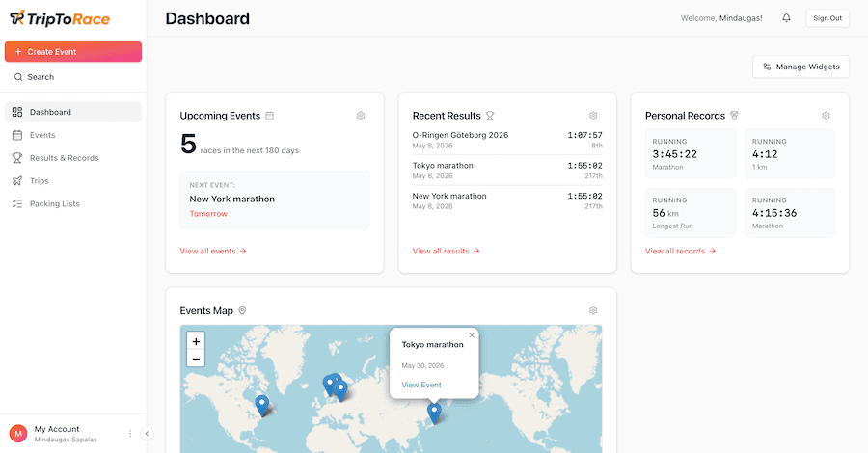This screenshot has height=453, width=868.
Task: Click the Create Event button
Action: click(x=73, y=51)
